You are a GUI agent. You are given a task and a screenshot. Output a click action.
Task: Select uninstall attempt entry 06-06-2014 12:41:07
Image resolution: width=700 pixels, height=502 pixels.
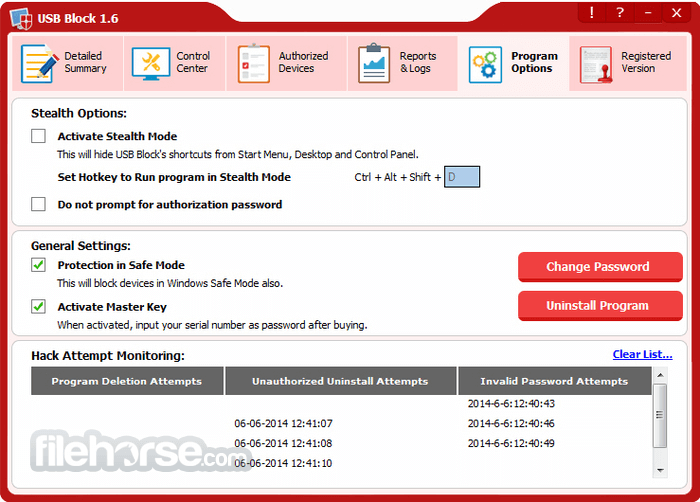point(283,423)
